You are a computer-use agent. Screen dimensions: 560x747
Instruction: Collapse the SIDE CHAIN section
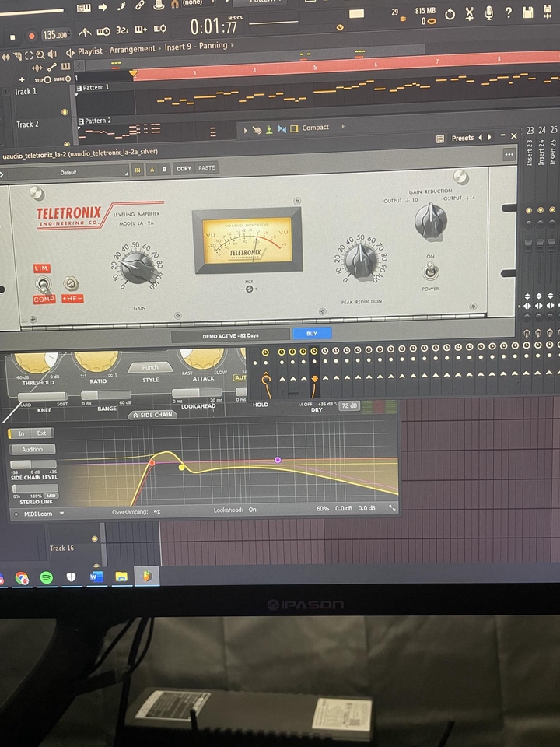click(x=152, y=415)
